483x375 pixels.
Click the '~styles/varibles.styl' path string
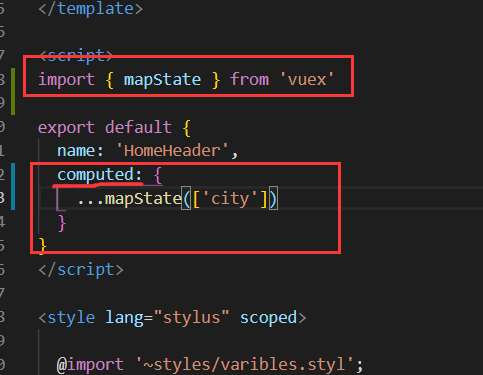245,364
